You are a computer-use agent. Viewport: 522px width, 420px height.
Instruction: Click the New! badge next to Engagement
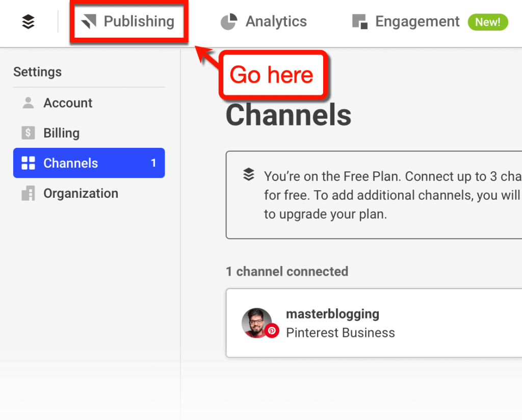(x=488, y=22)
